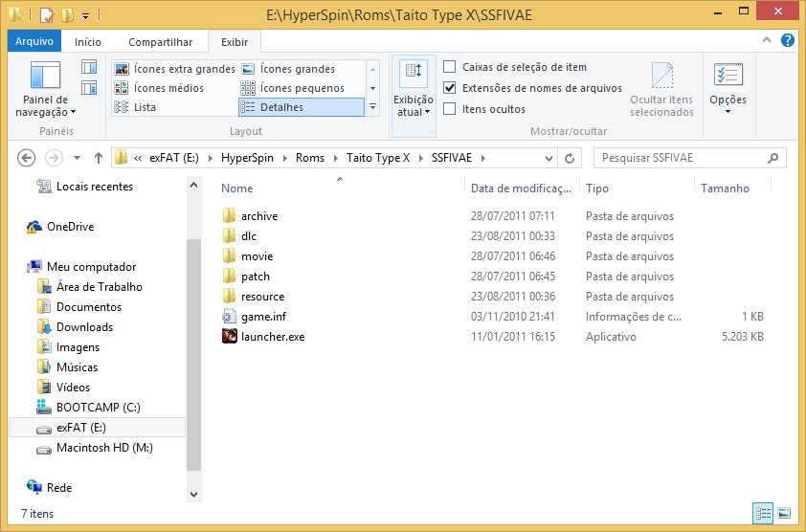Open Macintosh HD (M:) drive
This screenshot has height=532, width=806.
pos(96,447)
